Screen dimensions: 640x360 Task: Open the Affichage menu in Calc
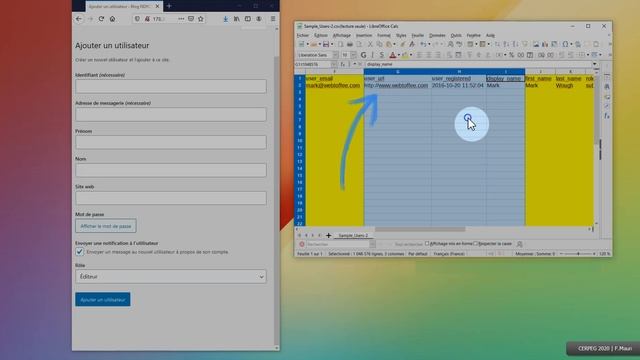pyautogui.click(x=342, y=36)
